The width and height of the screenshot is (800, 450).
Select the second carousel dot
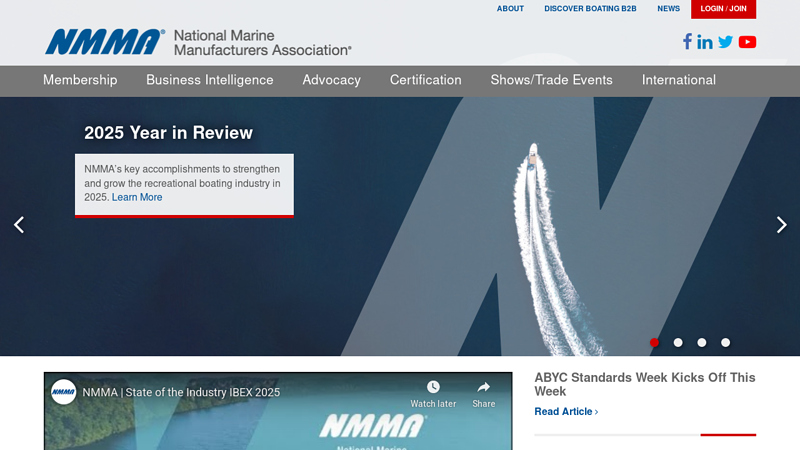678,342
